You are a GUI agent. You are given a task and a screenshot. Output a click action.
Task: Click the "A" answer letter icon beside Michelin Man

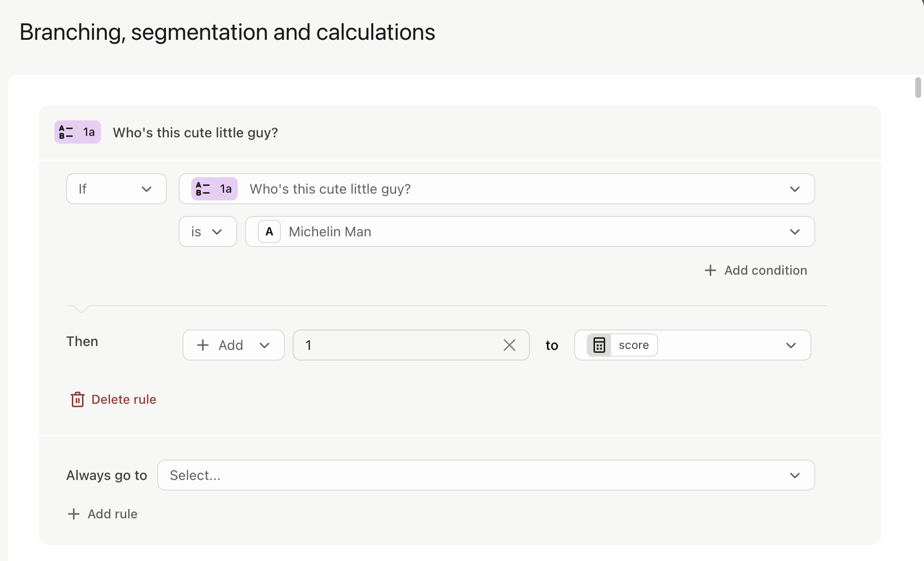(x=268, y=231)
